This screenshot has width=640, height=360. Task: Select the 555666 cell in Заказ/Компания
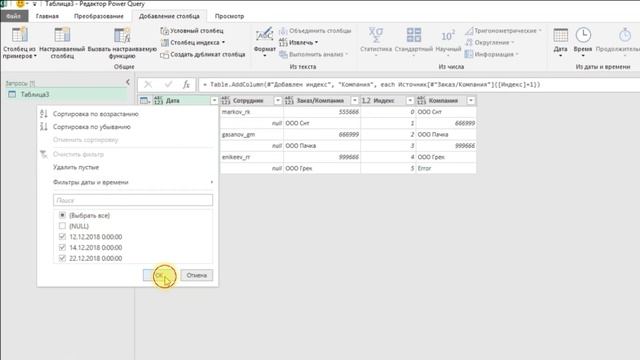click(322, 111)
